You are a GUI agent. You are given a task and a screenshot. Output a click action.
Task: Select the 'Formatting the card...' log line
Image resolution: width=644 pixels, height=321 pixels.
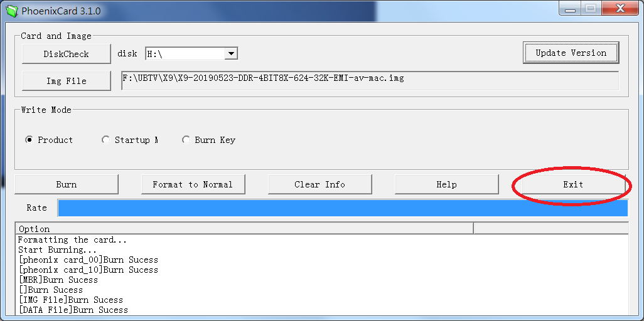pos(72,239)
